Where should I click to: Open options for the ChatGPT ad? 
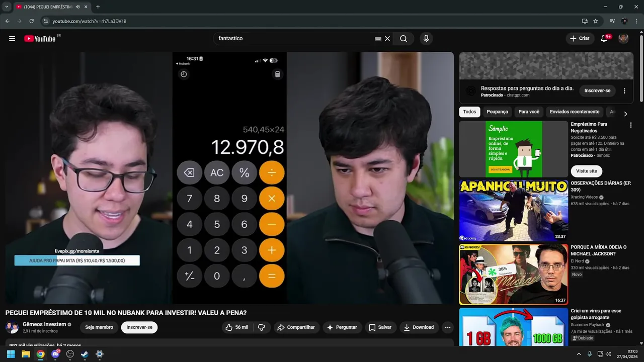click(624, 91)
